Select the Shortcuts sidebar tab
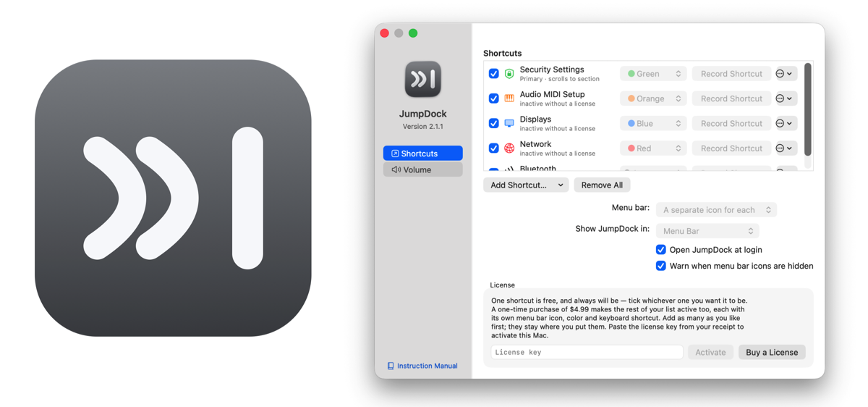 coord(423,154)
